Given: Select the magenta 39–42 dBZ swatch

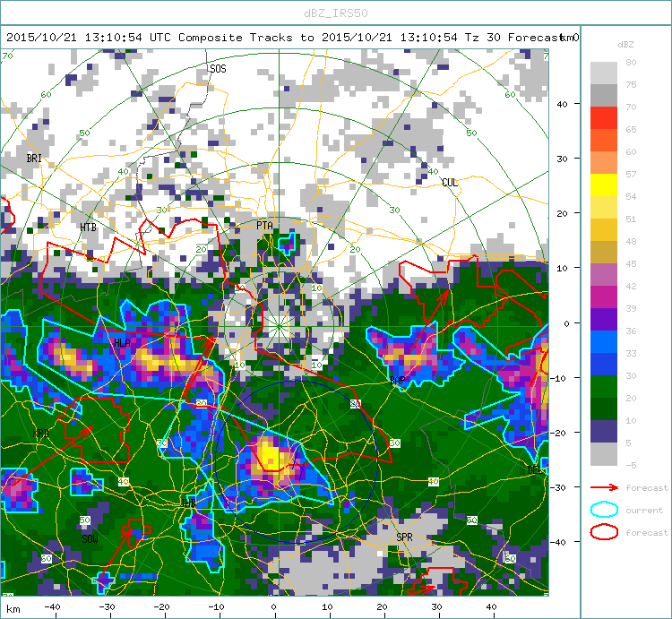Looking at the screenshot, I should (x=603, y=297).
